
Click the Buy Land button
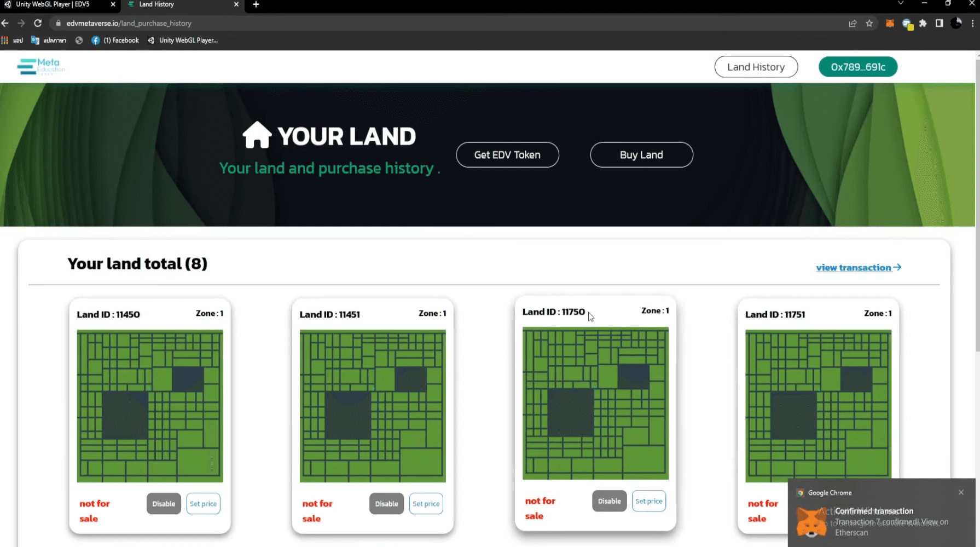641,155
